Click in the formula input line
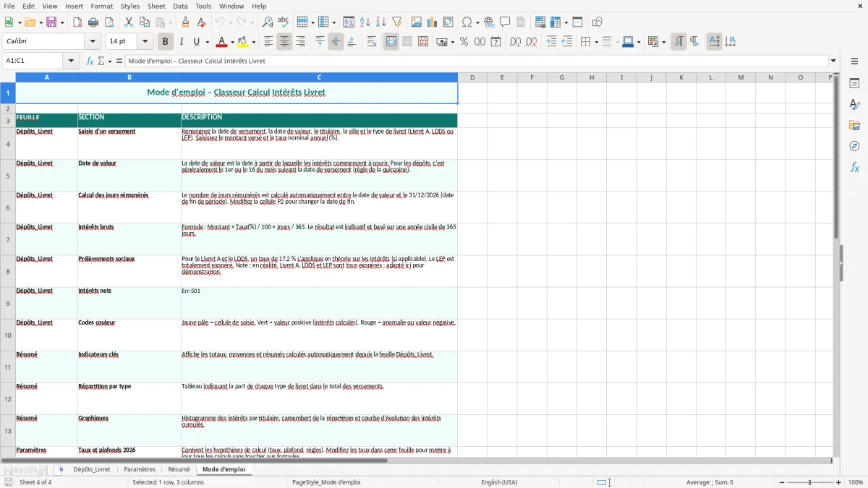This screenshot has width=868, height=488. coord(476,61)
